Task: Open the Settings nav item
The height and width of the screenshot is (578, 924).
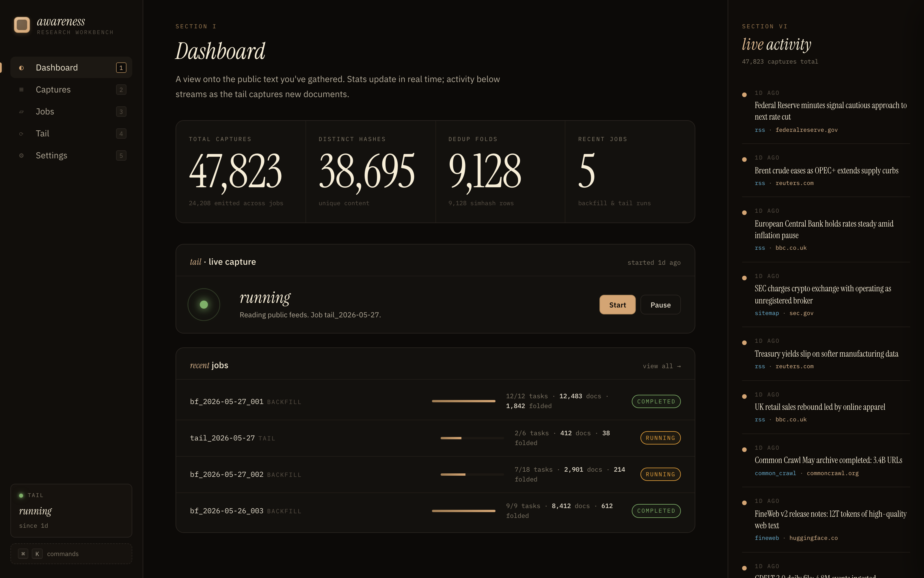Action: [x=71, y=155]
